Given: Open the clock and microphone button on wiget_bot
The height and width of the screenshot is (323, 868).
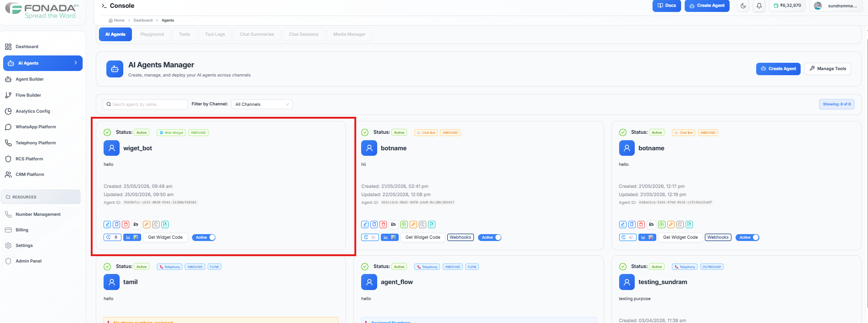Looking at the screenshot, I should click(x=112, y=237).
